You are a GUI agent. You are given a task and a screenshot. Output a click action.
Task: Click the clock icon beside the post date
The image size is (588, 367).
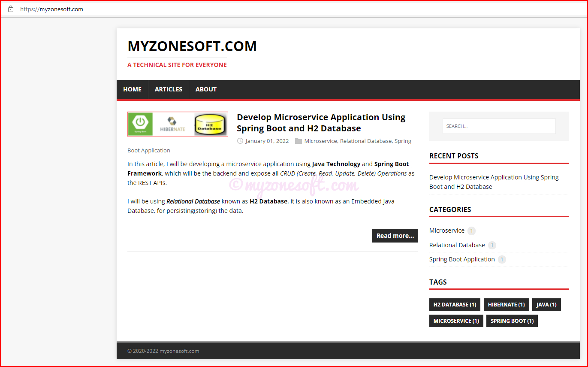[x=240, y=141]
